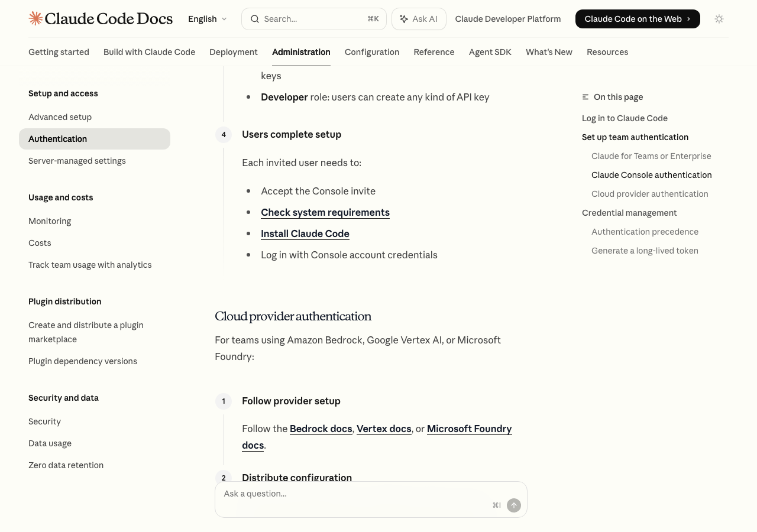Open the Install Claude Code link
757x532 pixels.
[x=305, y=233]
